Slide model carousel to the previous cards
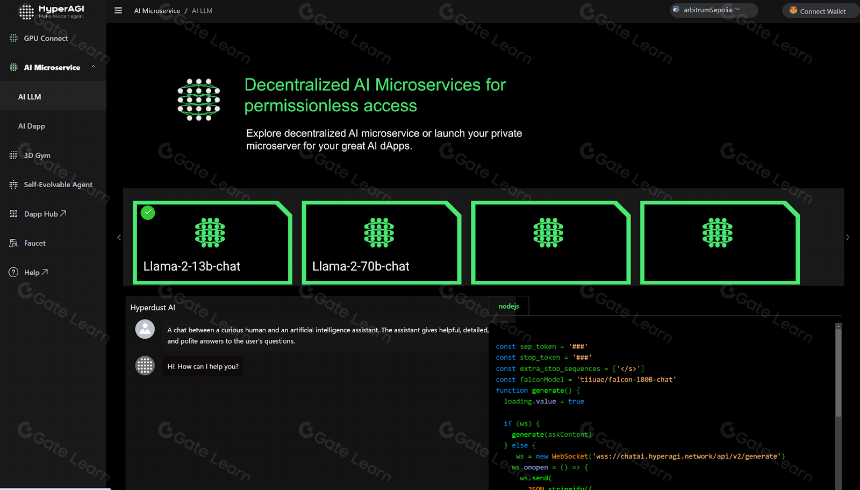 [x=119, y=238]
